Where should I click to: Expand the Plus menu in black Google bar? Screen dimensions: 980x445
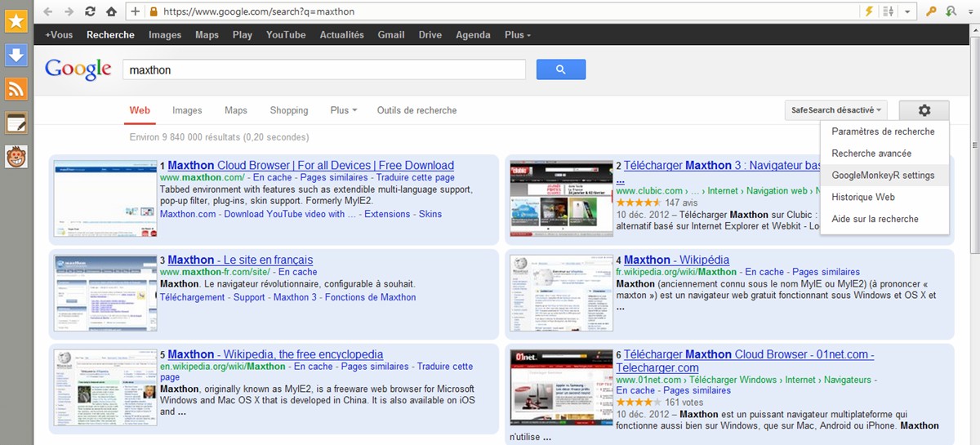point(518,35)
